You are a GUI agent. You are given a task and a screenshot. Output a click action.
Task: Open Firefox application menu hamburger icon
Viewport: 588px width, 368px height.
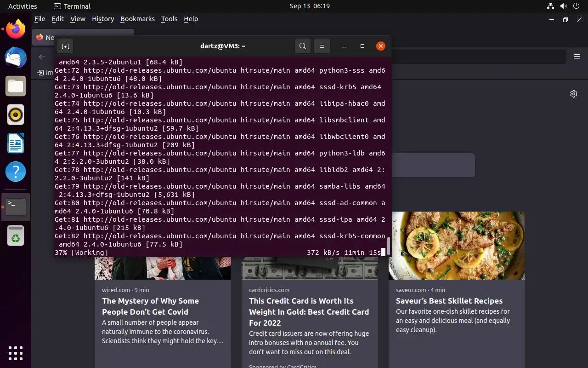[x=577, y=57]
